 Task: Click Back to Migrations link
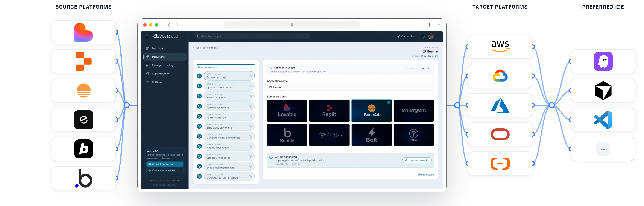pos(205,48)
